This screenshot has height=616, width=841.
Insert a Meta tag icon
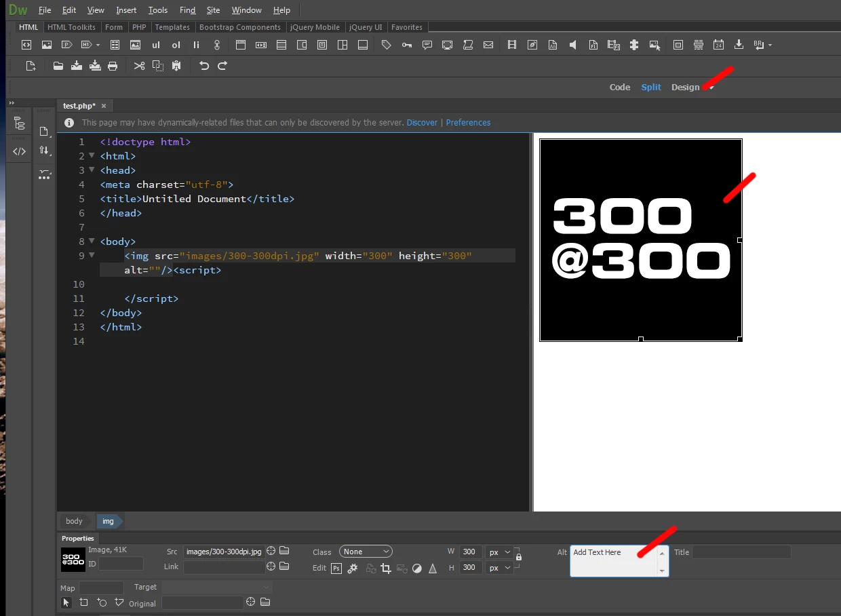386,45
